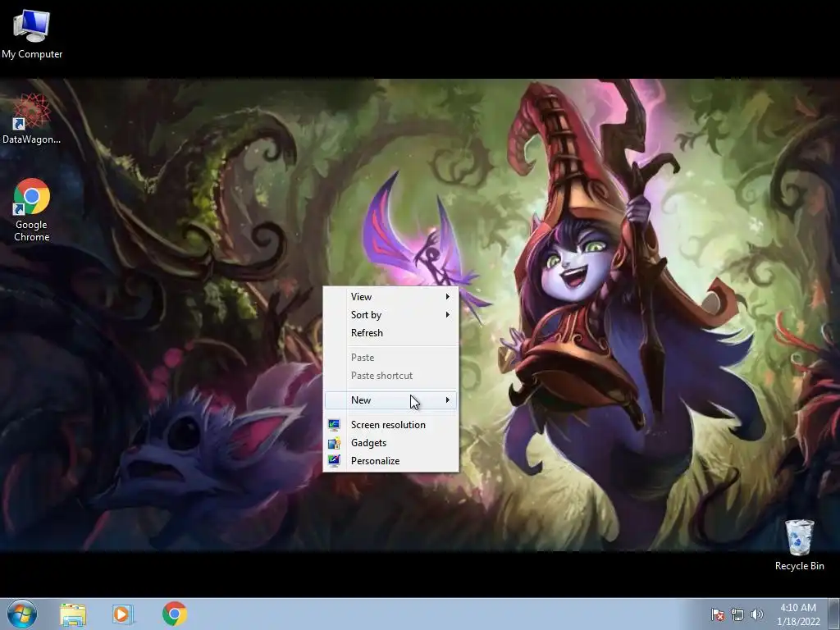The width and height of the screenshot is (840, 630).
Task: Click the 'Google Chrome' label text
Action: (x=32, y=231)
